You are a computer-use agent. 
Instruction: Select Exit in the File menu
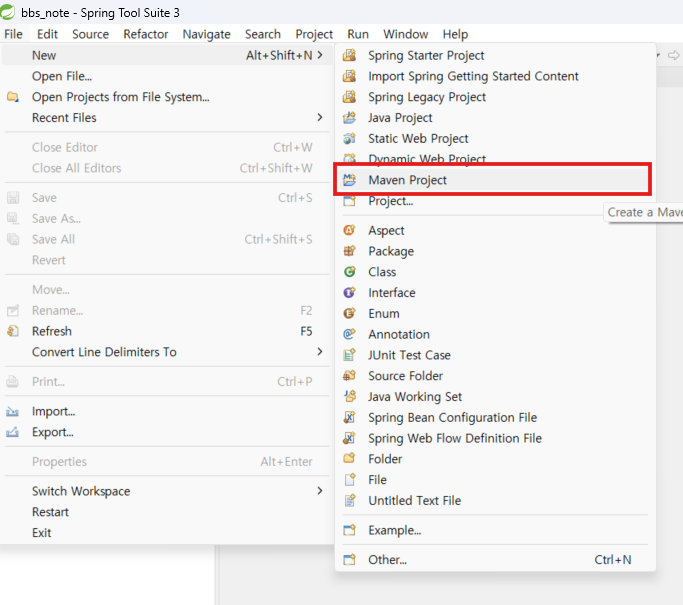(41, 533)
